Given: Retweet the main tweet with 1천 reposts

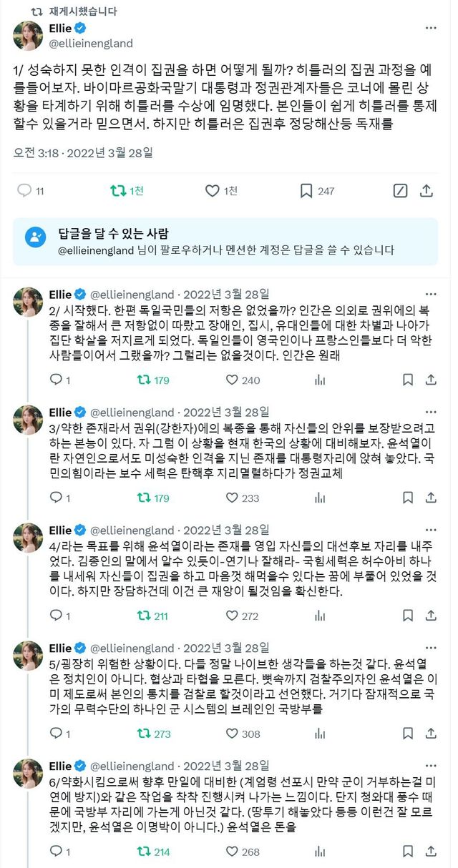Looking at the screenshot, I should 118,190.
